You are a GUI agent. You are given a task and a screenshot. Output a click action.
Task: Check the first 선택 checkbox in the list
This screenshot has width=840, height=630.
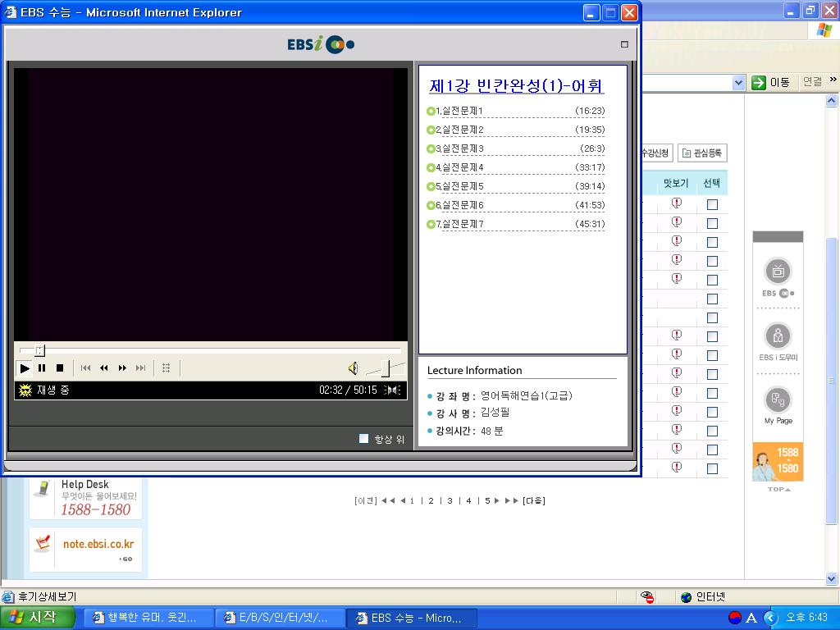712,204
